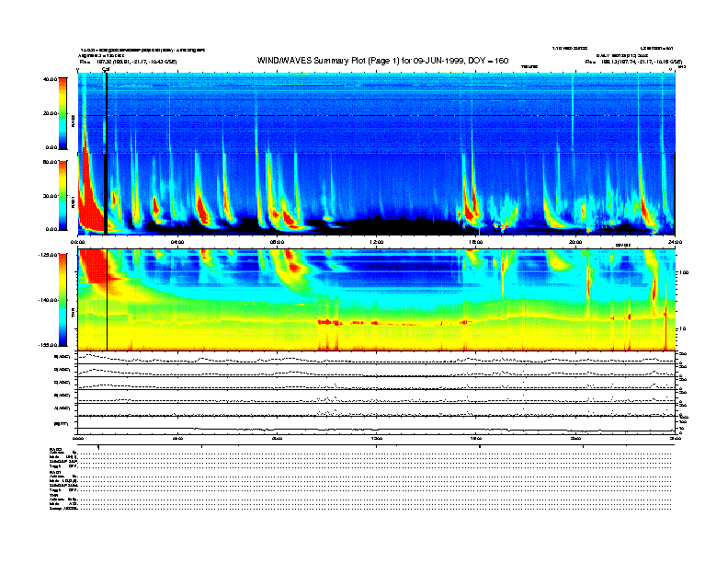
Task: Click the TNR intensity color bar
Action: tap(63, 300)
